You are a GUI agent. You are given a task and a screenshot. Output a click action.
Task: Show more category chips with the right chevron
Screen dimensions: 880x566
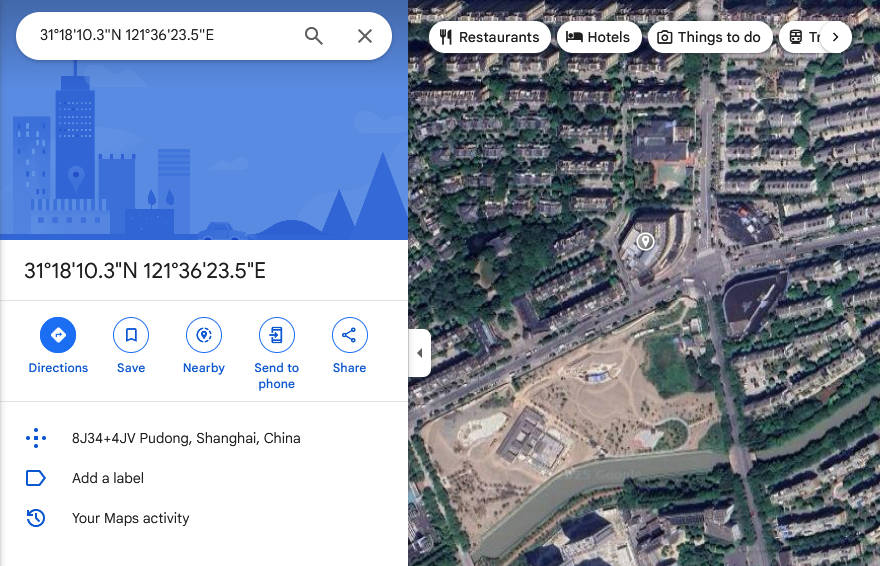pos(836,37)
